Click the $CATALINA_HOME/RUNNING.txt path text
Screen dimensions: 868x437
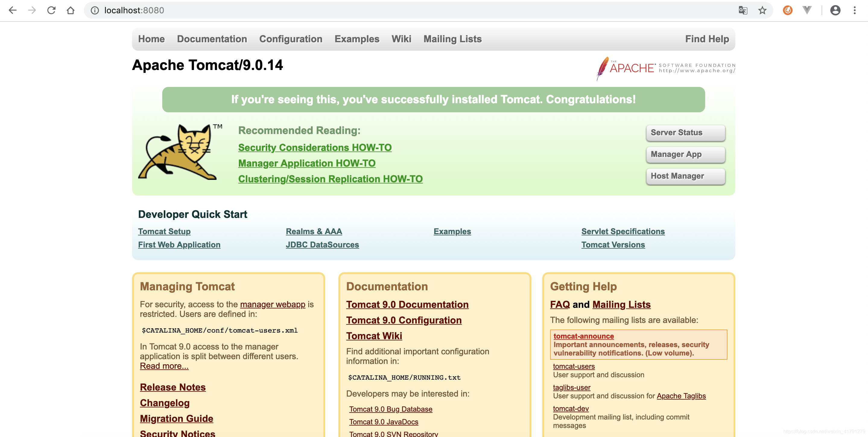[x=404, y=378]
